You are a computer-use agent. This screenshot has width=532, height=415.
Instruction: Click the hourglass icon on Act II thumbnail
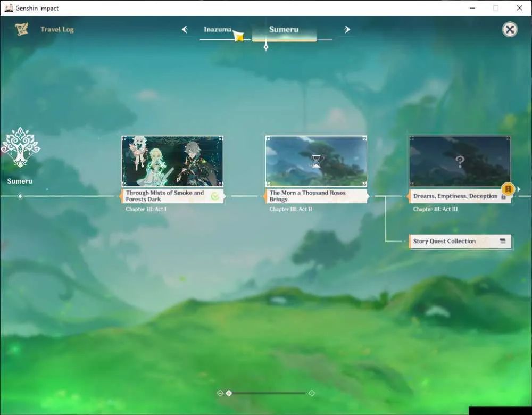pos(316,161)
